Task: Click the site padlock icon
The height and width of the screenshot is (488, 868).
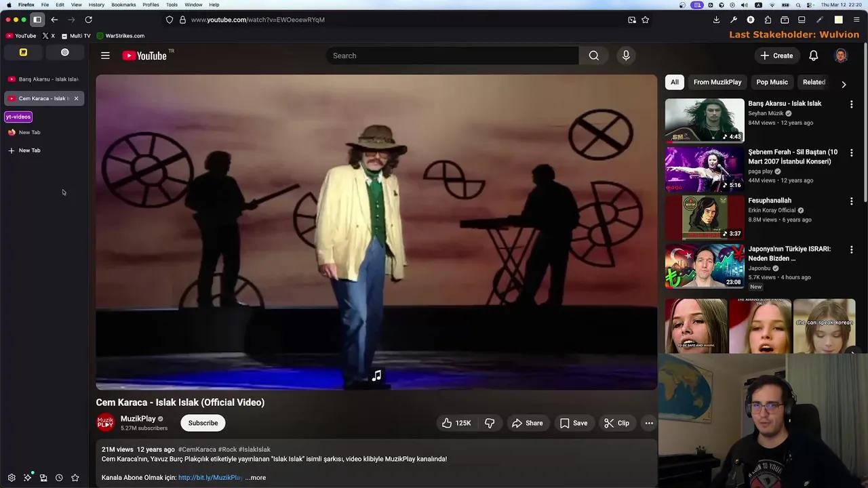Action: coord(182,20)
